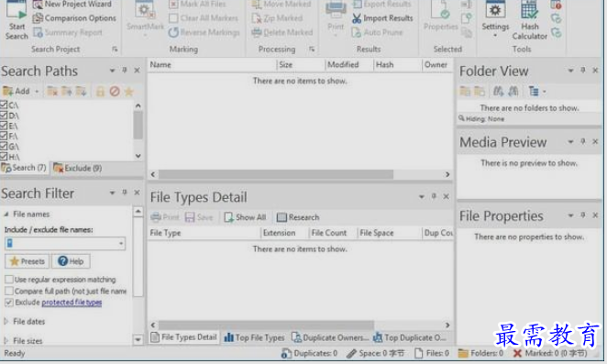607x364 pixels.
Task: Click the Show All button
Action: pos(246,217)
